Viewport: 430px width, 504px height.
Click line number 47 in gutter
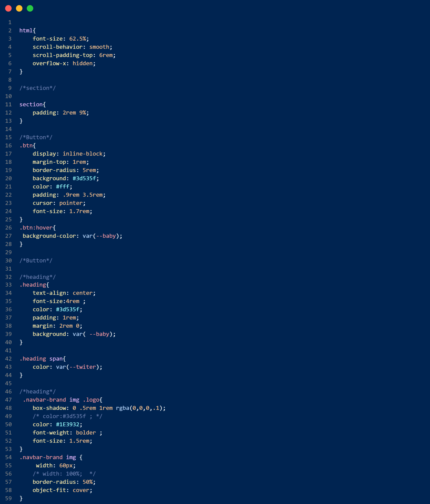click(x=9, y=400)
